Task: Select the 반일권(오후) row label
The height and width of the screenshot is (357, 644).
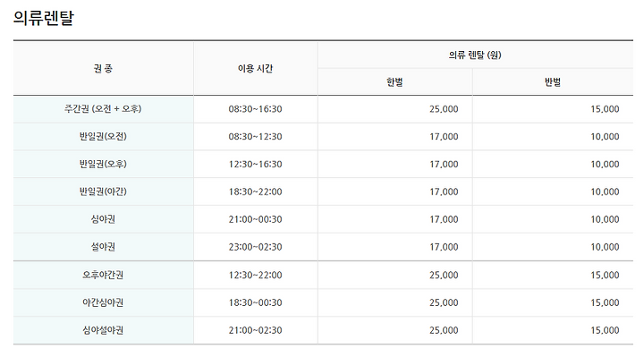Action: [103, 164]
